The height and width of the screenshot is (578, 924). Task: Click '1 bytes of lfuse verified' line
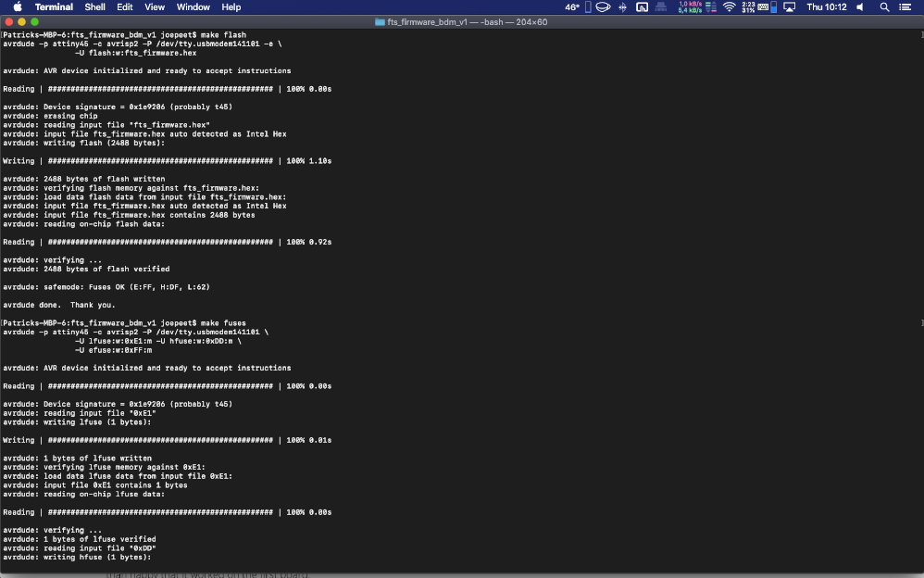point(79,540)
